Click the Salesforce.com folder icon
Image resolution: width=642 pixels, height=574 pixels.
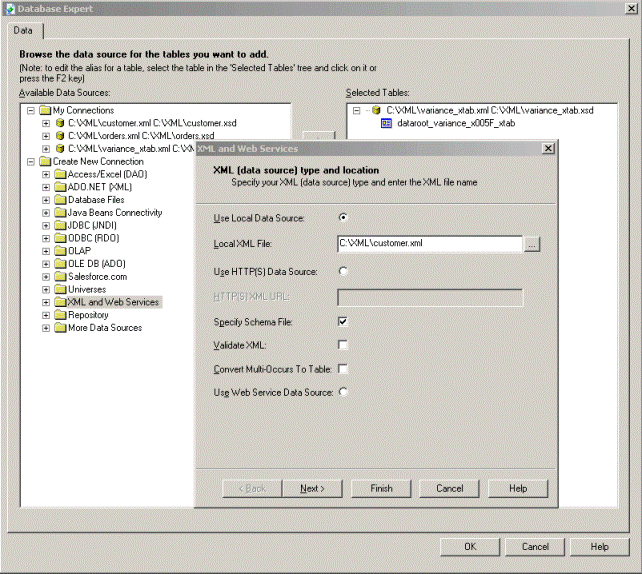tap(60, 277)
